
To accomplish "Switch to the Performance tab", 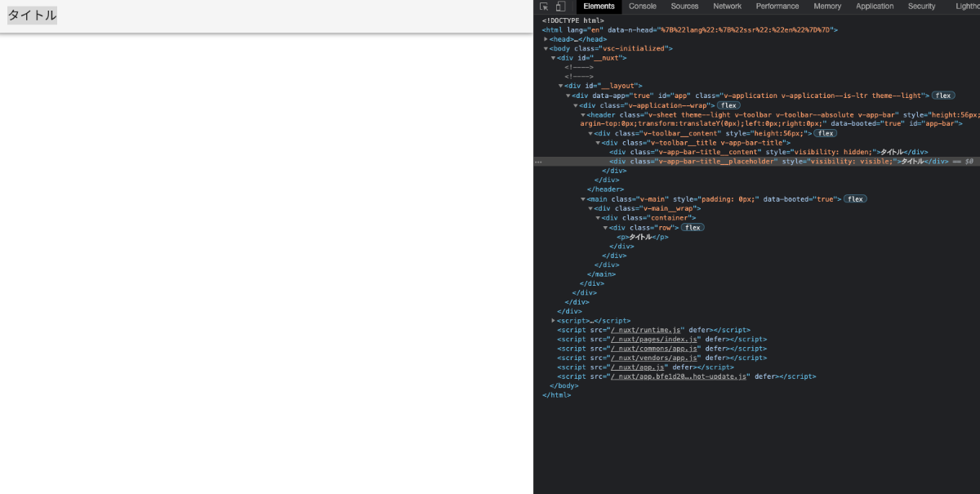I will 777,7.
